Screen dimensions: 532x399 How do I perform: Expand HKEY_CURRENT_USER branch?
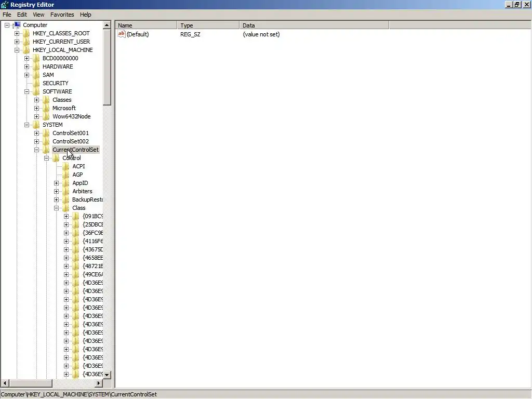click(x=17, y=42)
